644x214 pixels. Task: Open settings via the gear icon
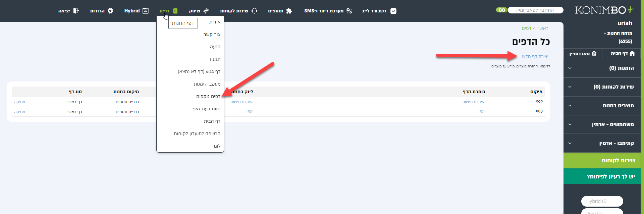110,11
